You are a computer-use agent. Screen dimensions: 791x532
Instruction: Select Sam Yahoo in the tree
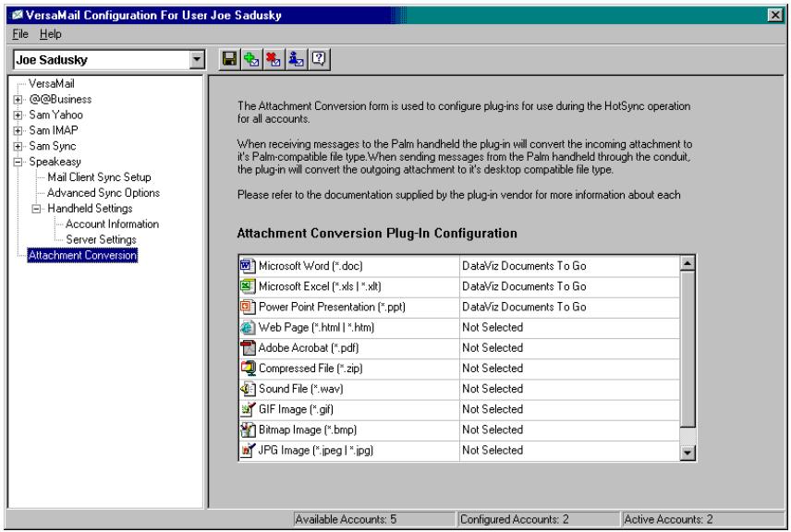click(x=55, y=115)
